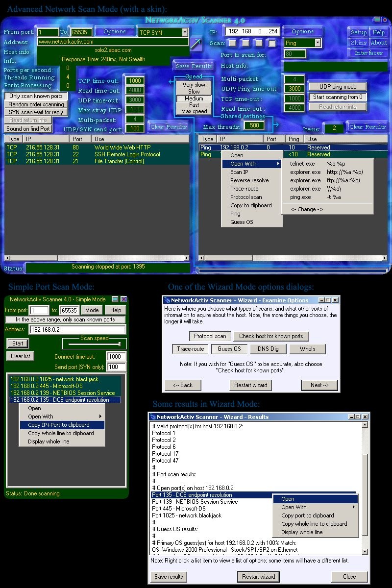Toggle 'Start scanning from 0'

pyautogui.click(x=338, y=97)
